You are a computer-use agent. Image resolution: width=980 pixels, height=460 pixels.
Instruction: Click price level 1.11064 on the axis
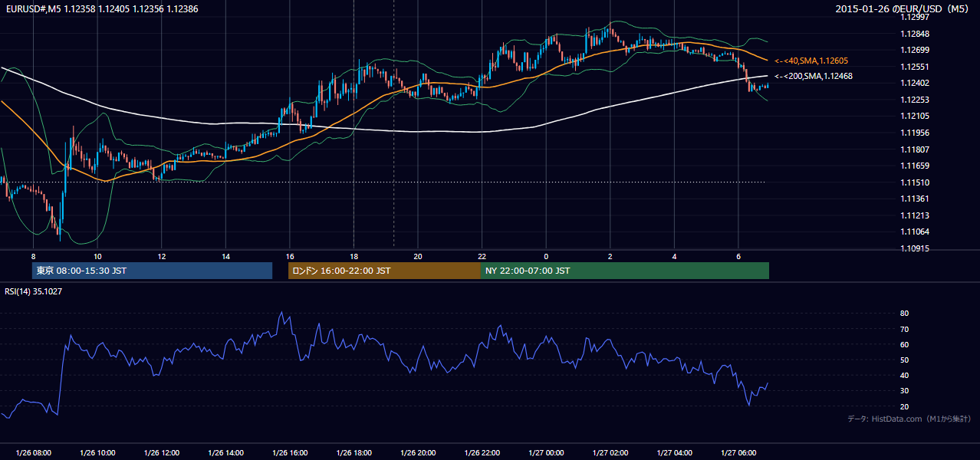tap(916, 232)
